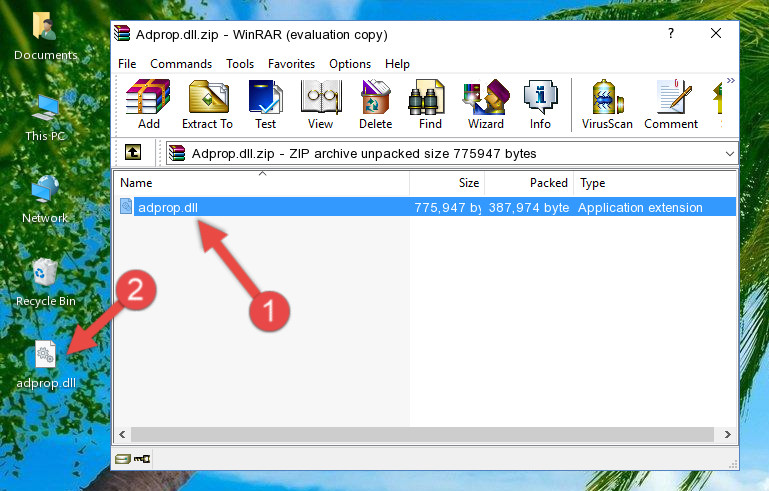Open the View file tool
This screenshot has width=769, height=491.
tap(321, 104)
